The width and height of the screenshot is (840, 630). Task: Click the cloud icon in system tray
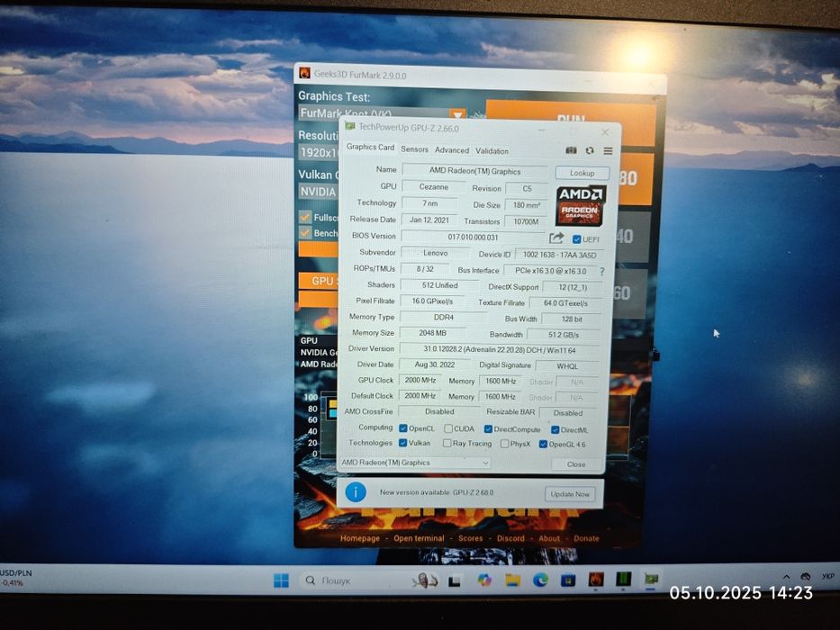point(805,576)
